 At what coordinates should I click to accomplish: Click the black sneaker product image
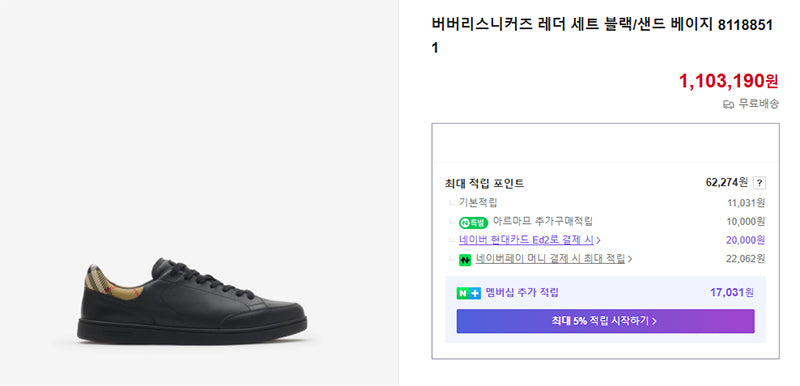(192, 301)
